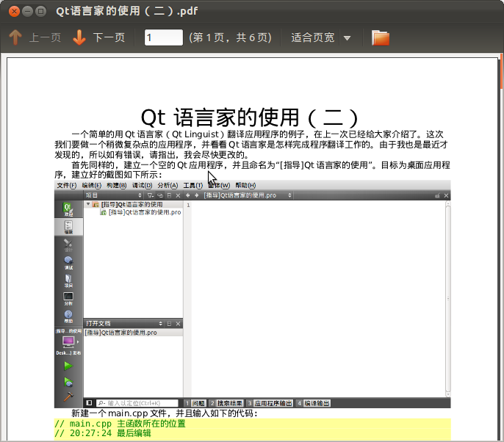Select [指导]Qt语言家的使用.pro in 打开文档 list
This screenshot has width=504, height=442.
pos(134,333)
